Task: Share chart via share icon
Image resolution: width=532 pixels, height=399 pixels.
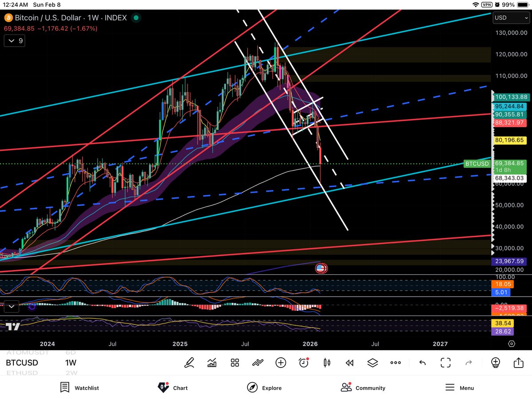Action: click(518, 362)
